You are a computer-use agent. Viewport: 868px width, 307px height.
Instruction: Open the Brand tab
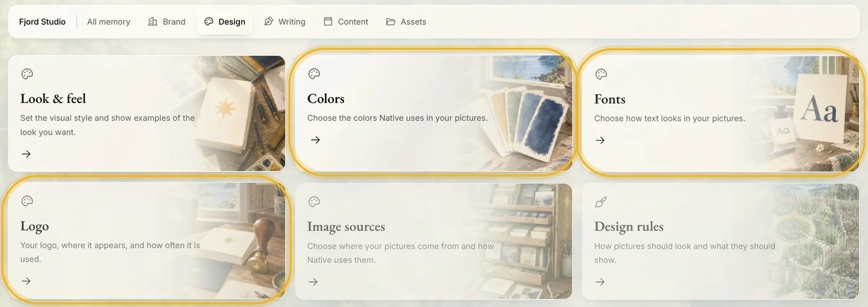coord(167,22)
